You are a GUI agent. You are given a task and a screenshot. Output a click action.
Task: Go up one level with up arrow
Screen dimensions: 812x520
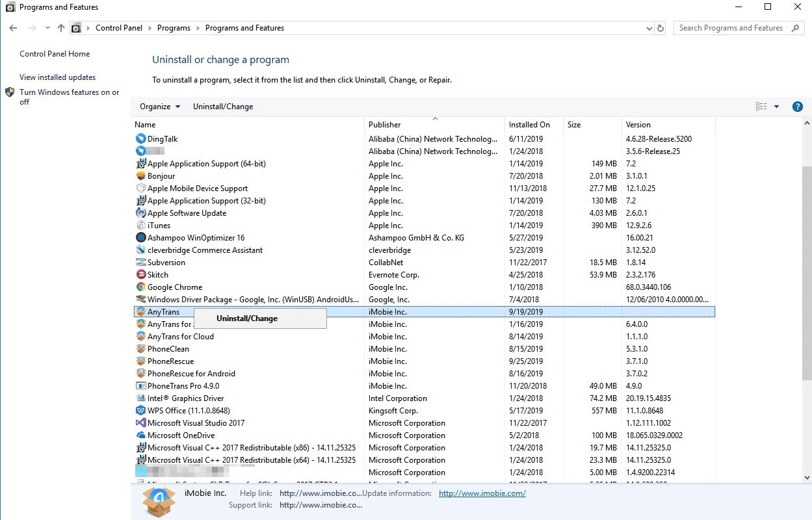click(x=61, y=28)
